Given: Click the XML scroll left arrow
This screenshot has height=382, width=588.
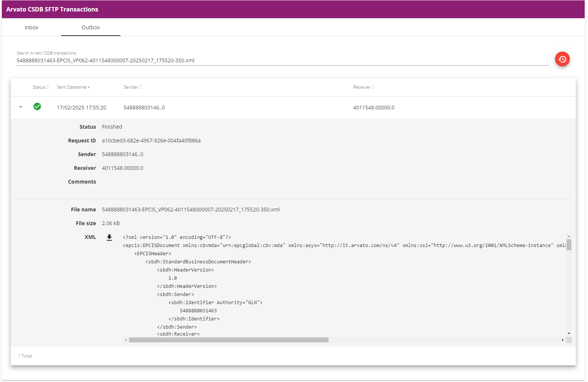Looking at the screenshot, I should pyautogui.click(x=126, y=340).
